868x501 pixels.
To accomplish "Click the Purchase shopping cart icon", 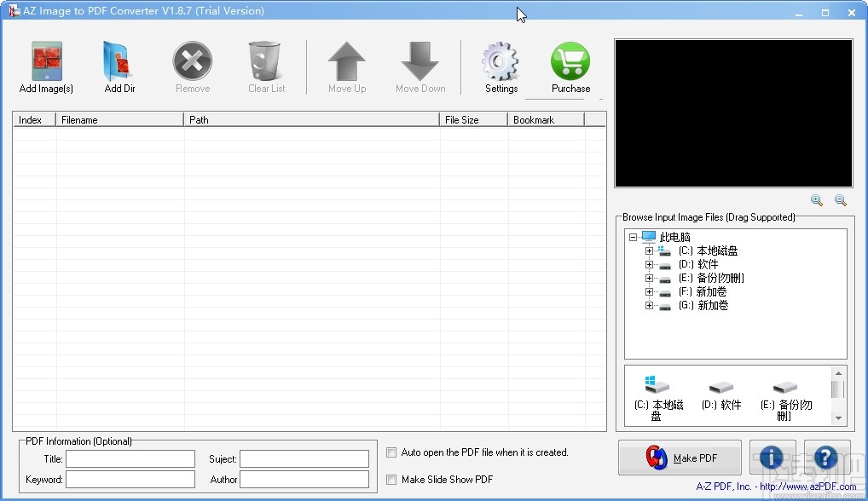I will coord(570,61).
